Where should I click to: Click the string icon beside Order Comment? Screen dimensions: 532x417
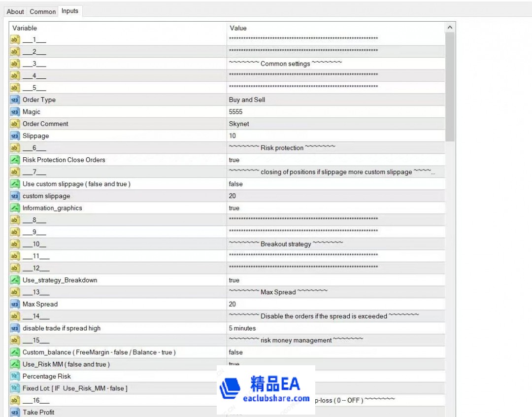pyautogui.click(x=15, y=124)
